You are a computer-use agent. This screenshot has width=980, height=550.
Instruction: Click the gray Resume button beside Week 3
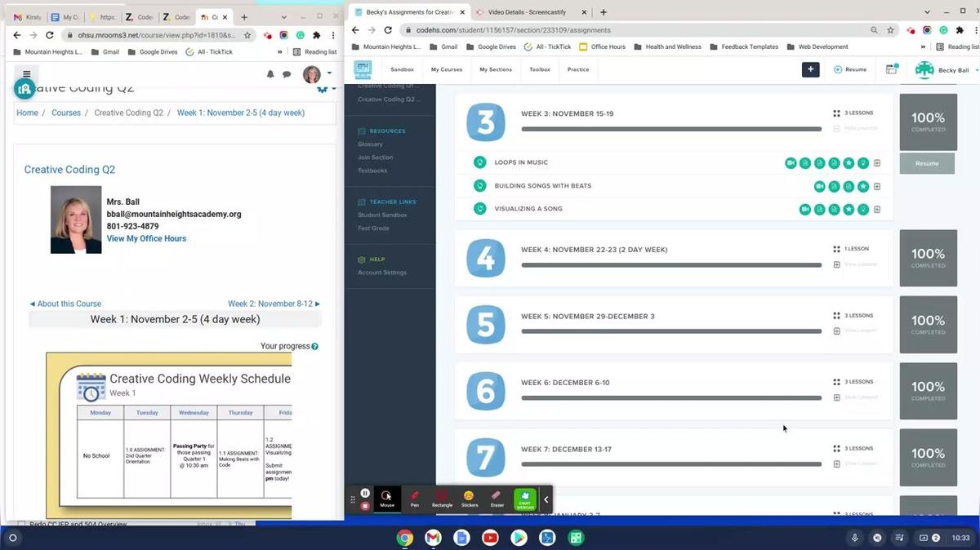tap(927, 163)
